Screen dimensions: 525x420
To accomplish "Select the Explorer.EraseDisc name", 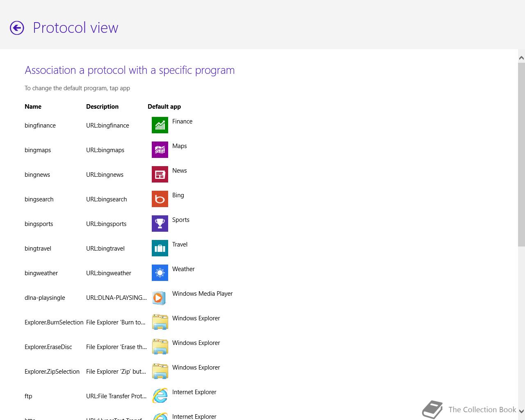I will click(x=48, y=347).
